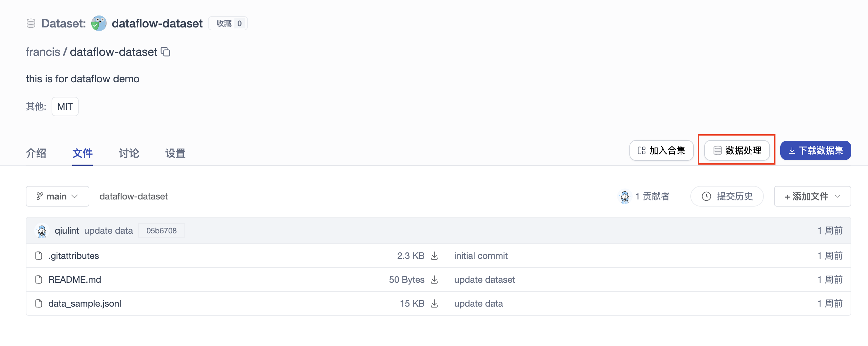Viewport: 868px width, 346px height.
Task: Click the contributor avatar icon
Action: pos(624,197)
